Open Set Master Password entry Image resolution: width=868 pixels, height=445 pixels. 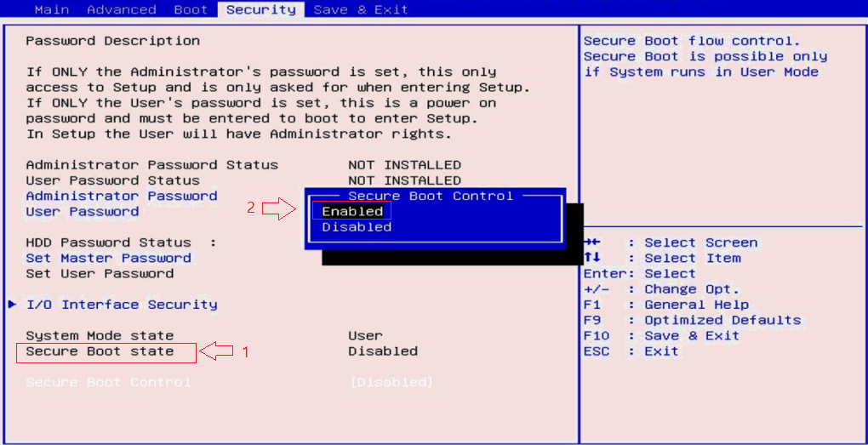point(108,258)
